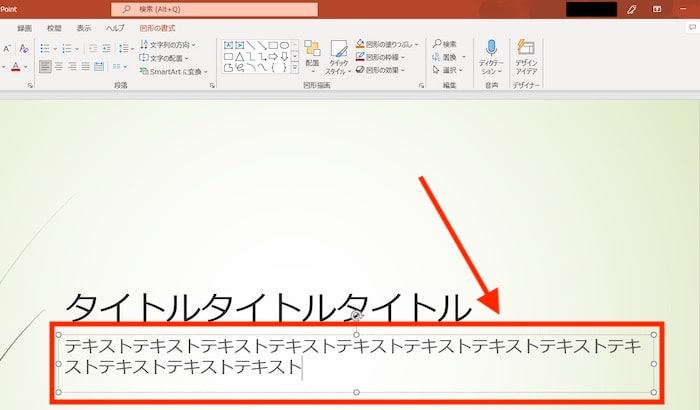The image size is (700, 410).
Task: Open 文字列の方向 text direction menu
Action: point(168,45)
